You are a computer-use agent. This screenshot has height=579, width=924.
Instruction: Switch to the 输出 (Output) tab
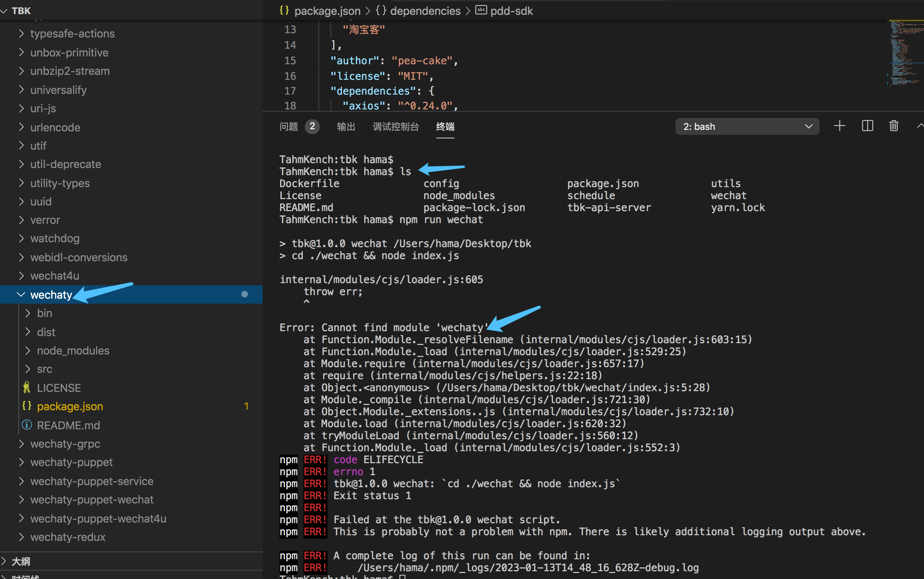point(346,127)
